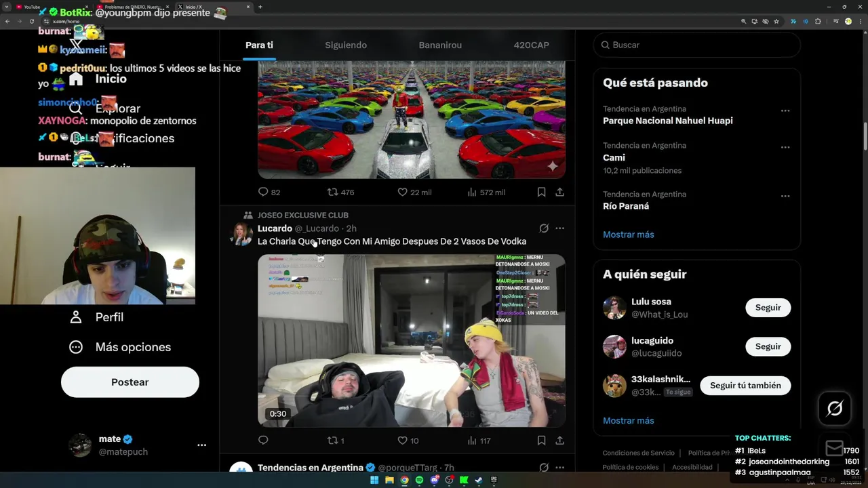Open the Inicio home navigation icon

[x=76, y=79]
